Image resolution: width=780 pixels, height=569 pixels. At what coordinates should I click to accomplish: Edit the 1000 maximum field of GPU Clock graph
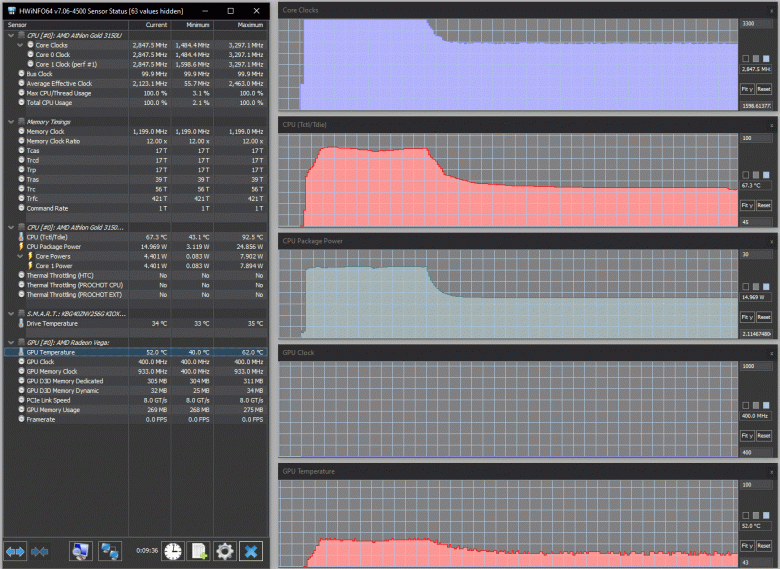[x=756, y=366]
